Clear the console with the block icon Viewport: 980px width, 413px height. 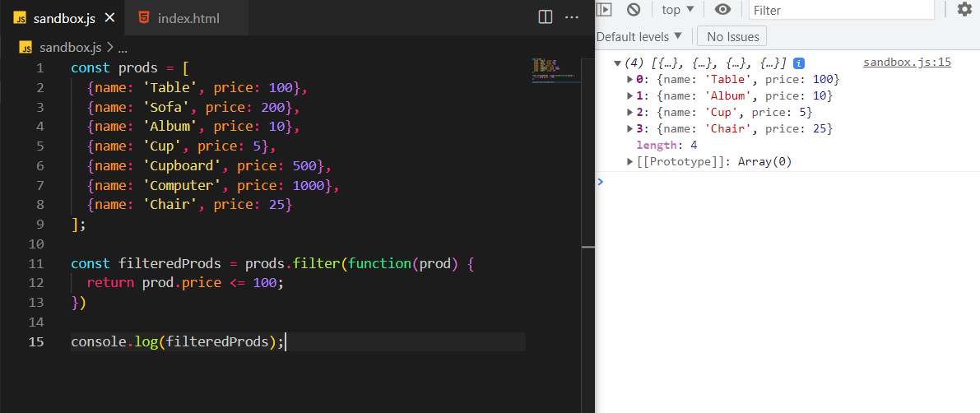point(634,9)
